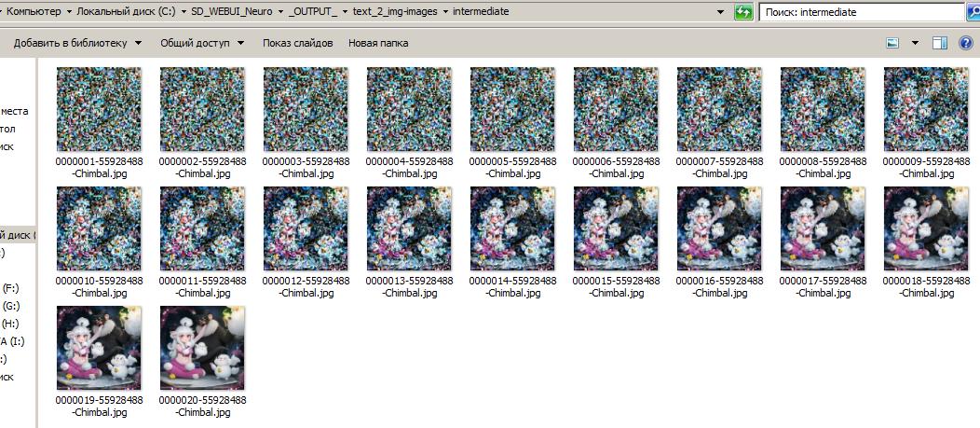The image size is (980, 428).
Task: Go to Компьютер in address path
Action: click(x=34, y=12)
